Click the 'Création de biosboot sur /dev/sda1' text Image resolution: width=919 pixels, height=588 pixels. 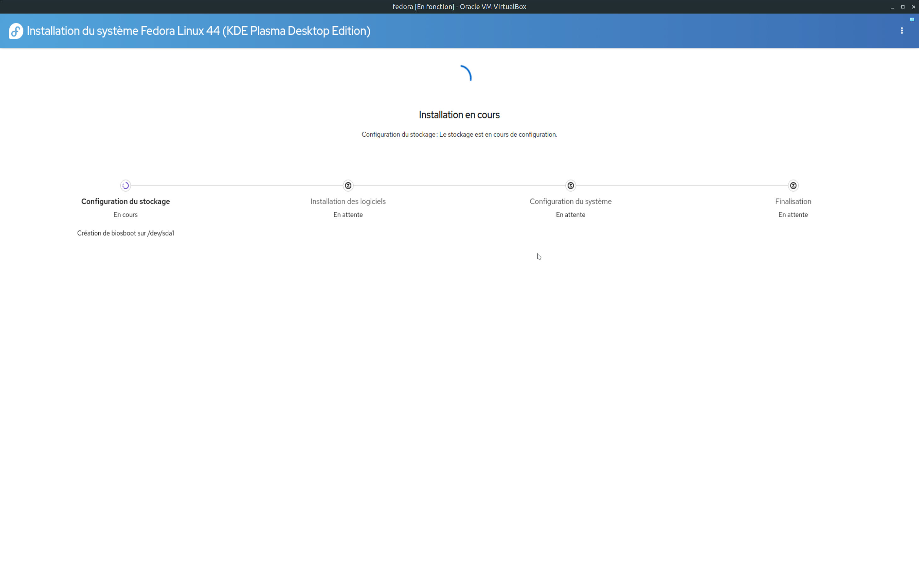tap(126, 233)
